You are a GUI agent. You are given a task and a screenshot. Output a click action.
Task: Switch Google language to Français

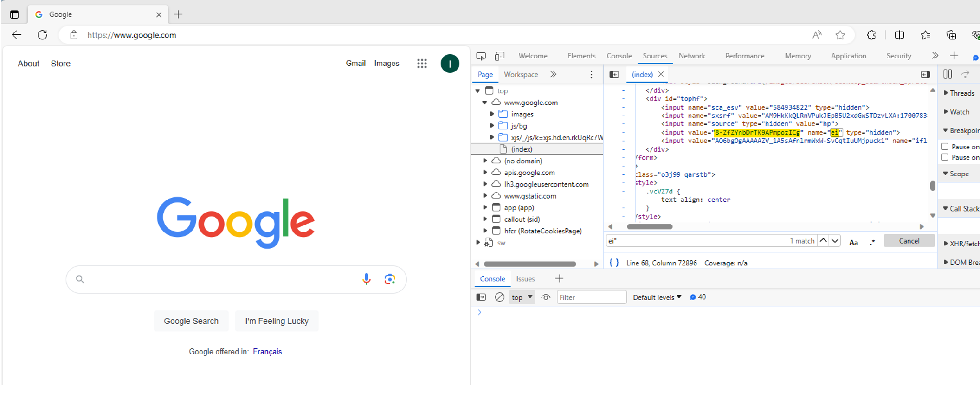(267, 352)
